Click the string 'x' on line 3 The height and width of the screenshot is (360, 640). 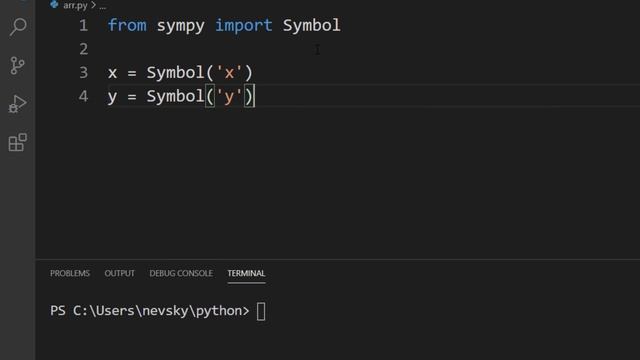point(229,73)
